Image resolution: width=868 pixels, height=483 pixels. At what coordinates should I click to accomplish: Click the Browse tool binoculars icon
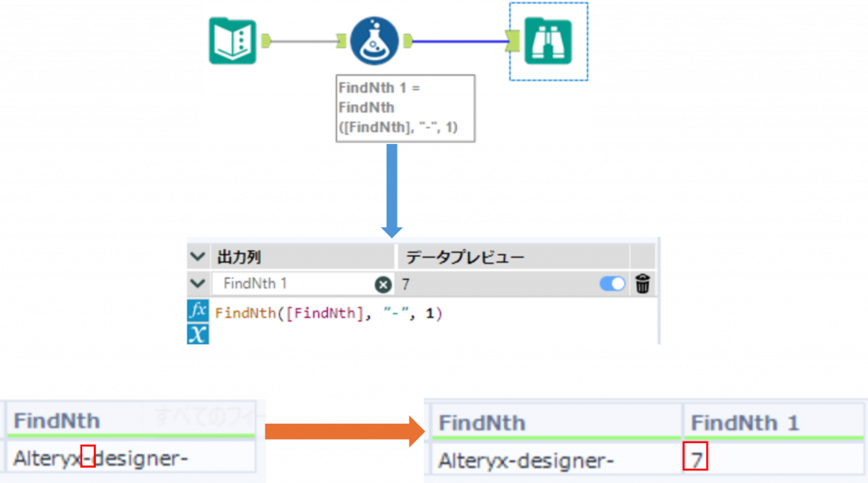pos(548,41)
